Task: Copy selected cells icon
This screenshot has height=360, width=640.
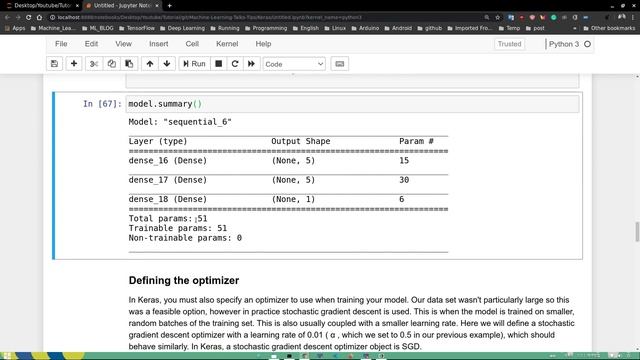Action: tap(111, 64)
